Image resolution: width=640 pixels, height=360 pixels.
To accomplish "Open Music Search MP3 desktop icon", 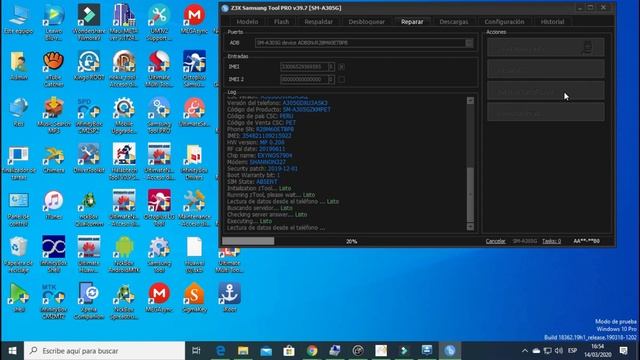I will click(53, 115).
